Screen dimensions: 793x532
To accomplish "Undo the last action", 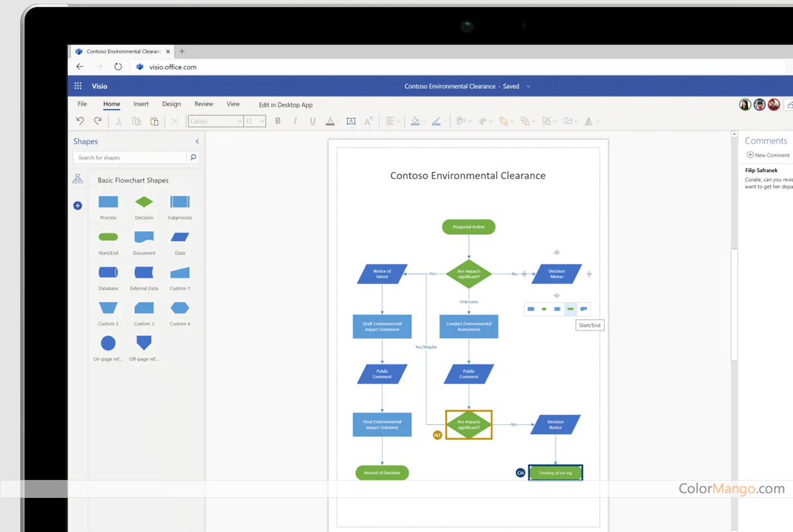I will pyautogui.click(x=80, y=121).
